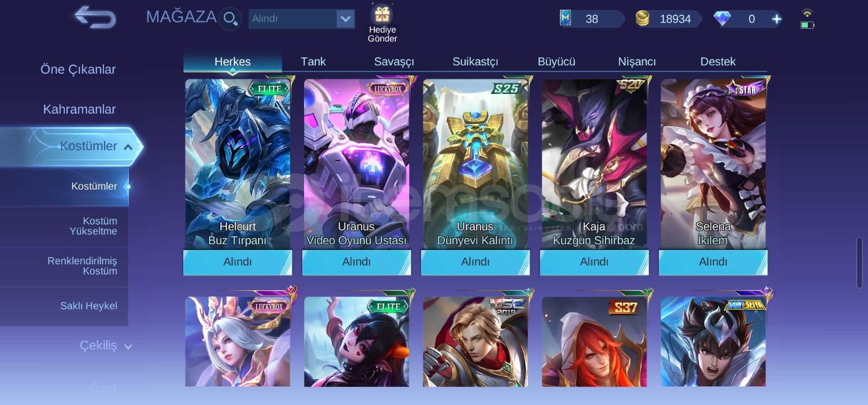
Task: Open the search magnifier icon
Action: click(230, 19)
